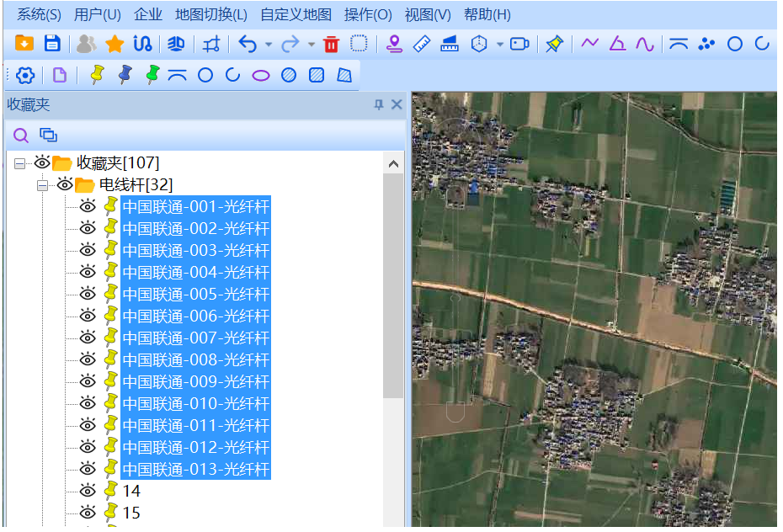Collapse the 电线杆[32] folder node
The image size is (783, 532).
42,185
